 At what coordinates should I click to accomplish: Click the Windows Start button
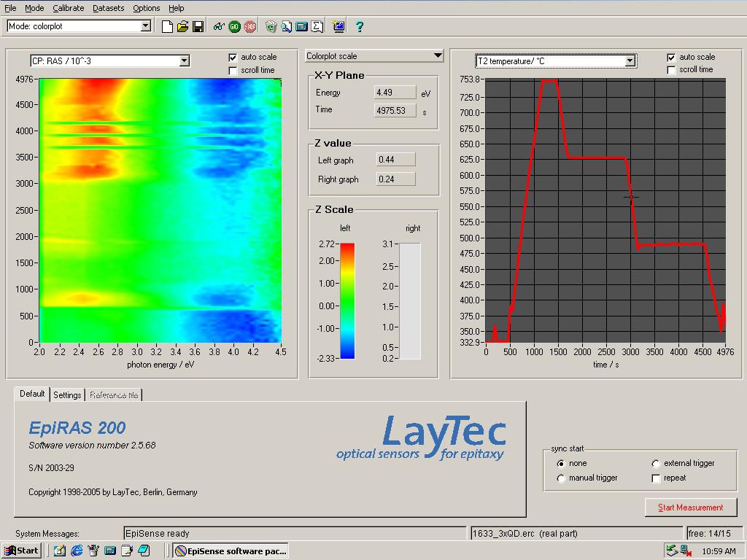pyautogui.click(x=22, y=551)
